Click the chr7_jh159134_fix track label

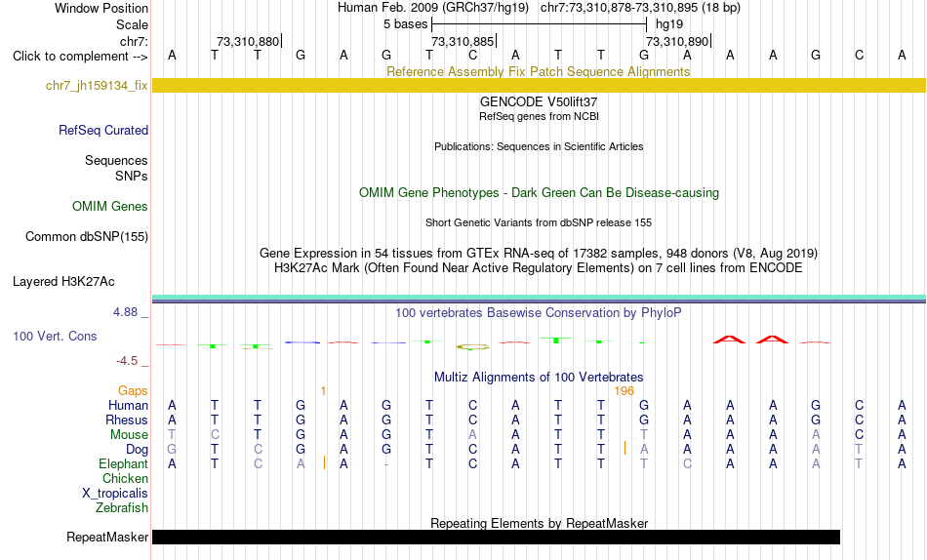(97, 85)
